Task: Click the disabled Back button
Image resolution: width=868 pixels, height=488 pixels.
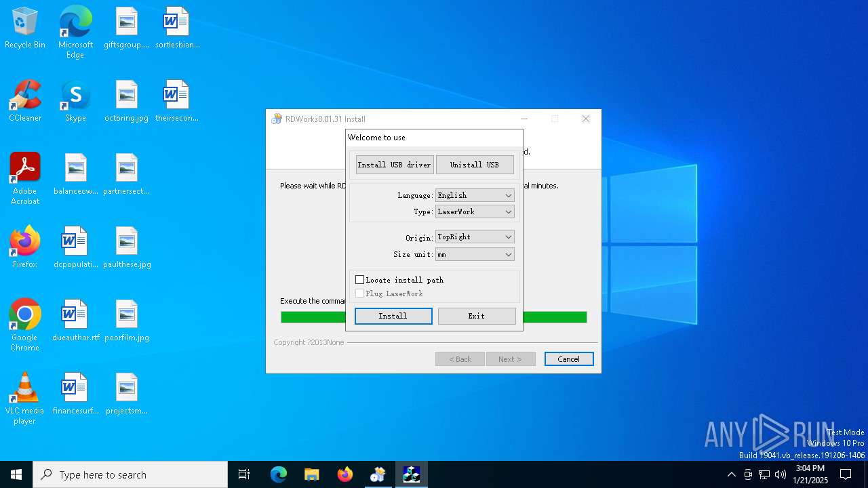Action: 460,359
